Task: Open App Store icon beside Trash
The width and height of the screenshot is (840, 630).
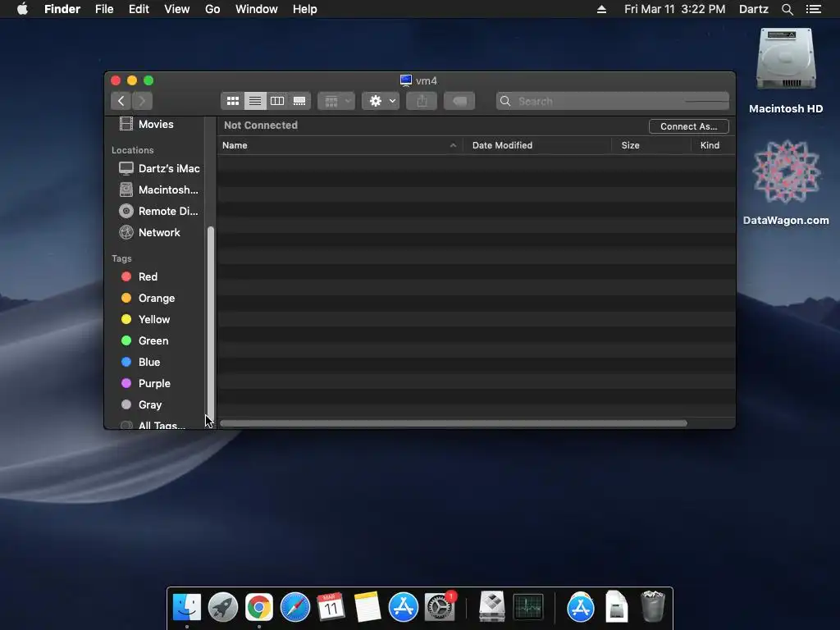Action: (581, 607)
